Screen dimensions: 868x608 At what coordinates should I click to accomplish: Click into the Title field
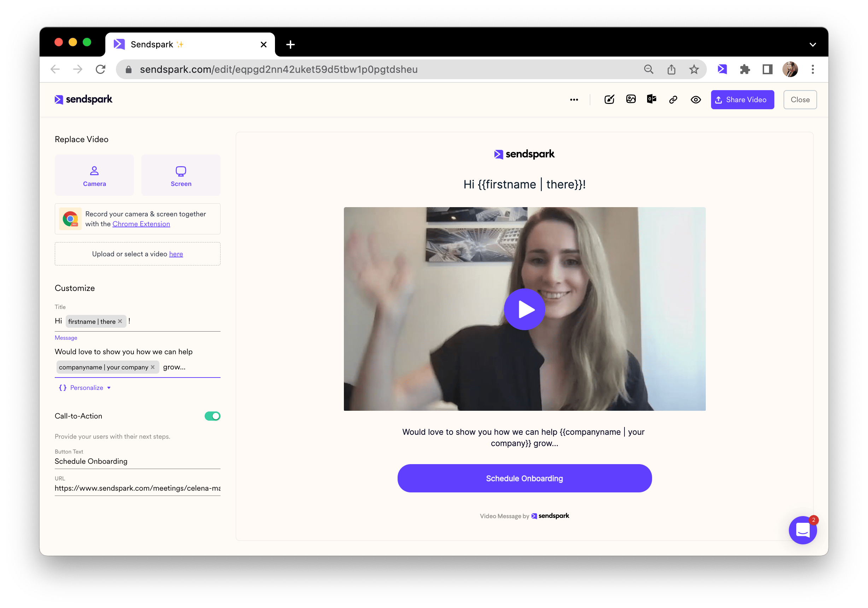click(137, 321)
